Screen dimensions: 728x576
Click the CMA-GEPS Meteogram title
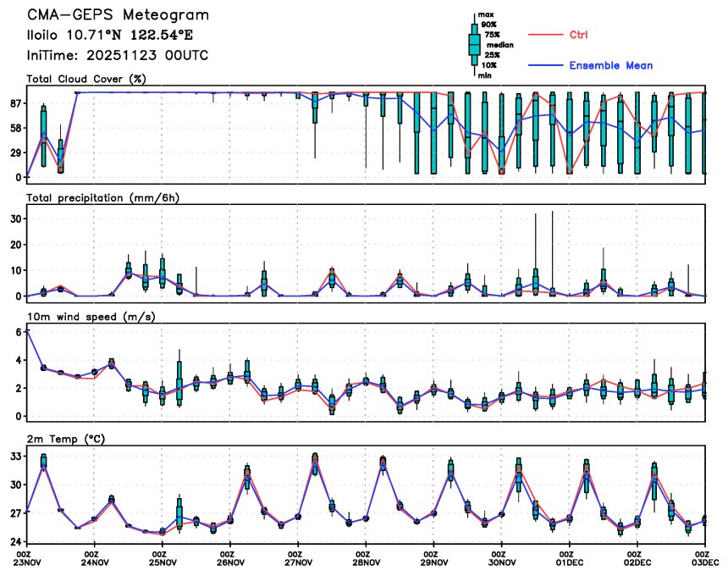point(117,16)
